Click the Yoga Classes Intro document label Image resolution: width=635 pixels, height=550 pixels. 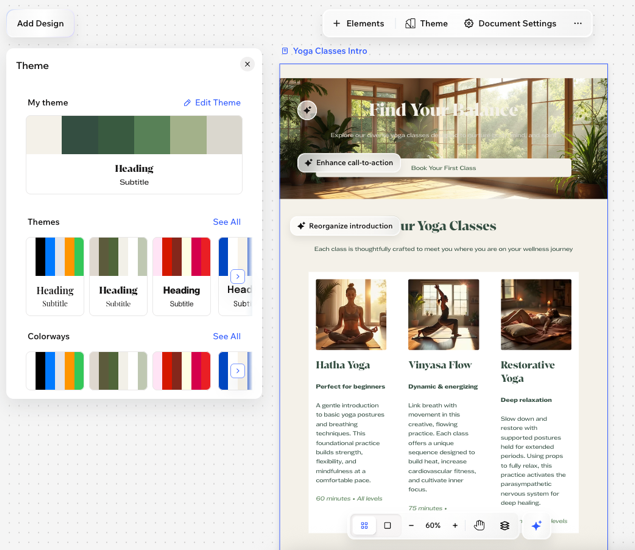[330, 51]
